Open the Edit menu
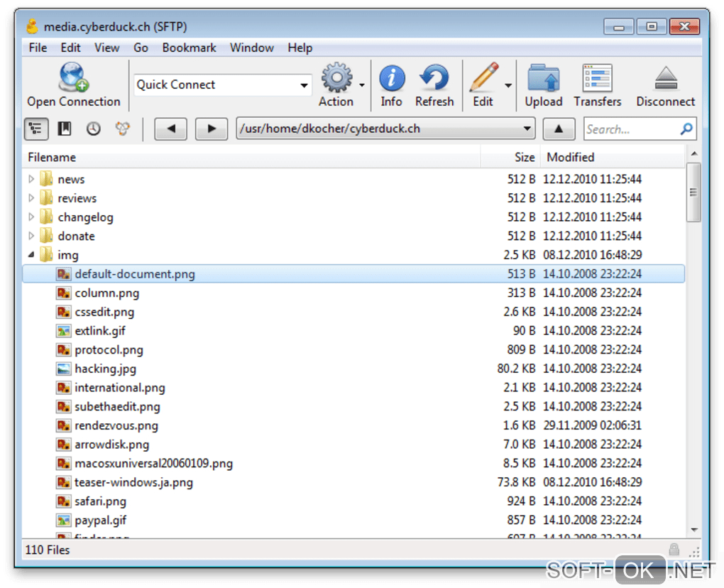This screenshot has height=588, width=724. (71, 48)
